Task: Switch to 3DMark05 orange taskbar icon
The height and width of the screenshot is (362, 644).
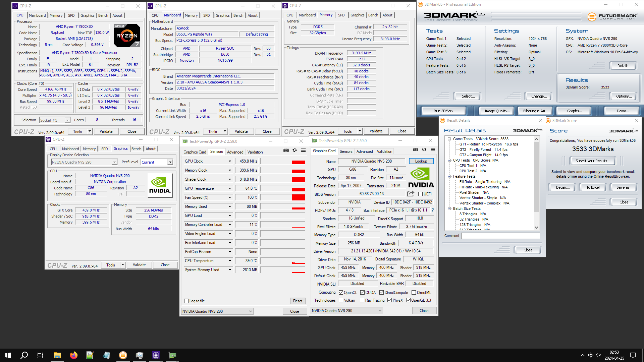Action: point(123,355)
